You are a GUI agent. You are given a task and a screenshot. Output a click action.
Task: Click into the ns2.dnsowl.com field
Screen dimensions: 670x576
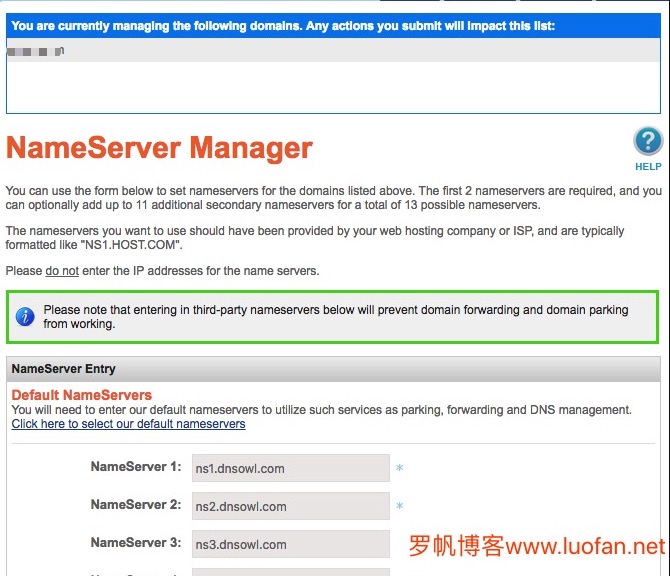click(x=291, y=506)
